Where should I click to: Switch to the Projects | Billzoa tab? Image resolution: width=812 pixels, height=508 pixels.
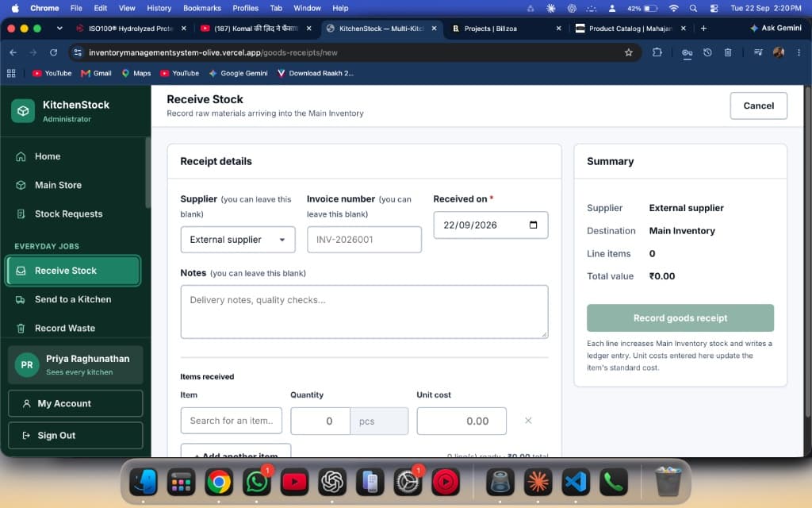[x=507, y=29]
